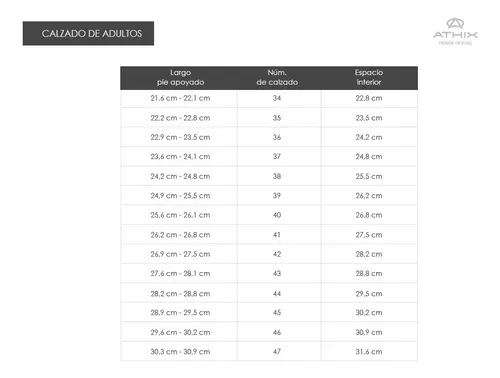Click the 21,6 cm - 22,1 cm range
The image size is (500, 378).
180,98
